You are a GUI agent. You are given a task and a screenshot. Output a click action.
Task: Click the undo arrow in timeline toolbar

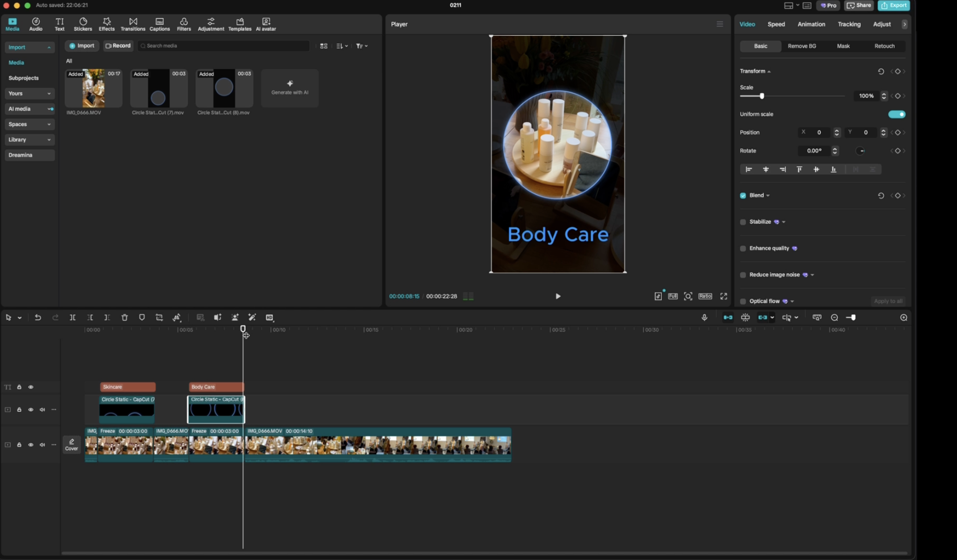[38, 317]
